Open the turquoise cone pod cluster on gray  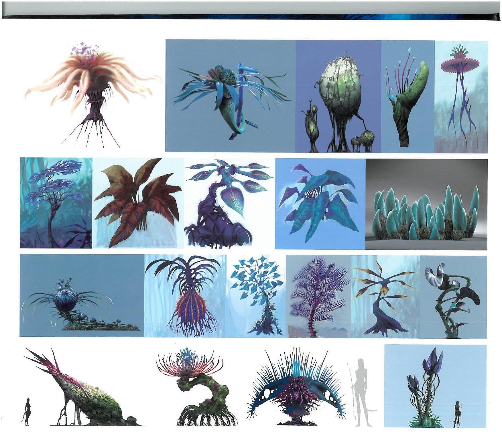coord(426,204)
